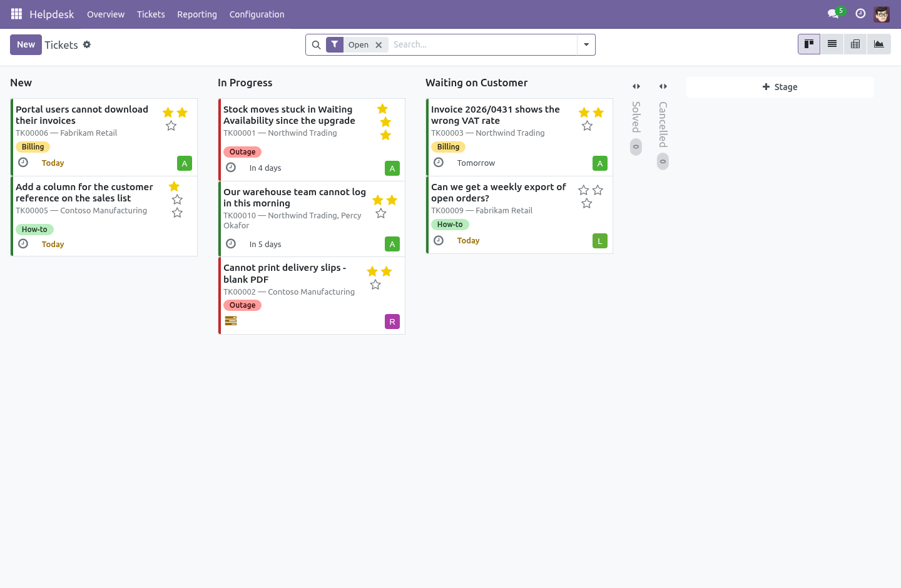Open activity list icon on Cannot print ticket

pyautogui.click(x=231, y=321)
